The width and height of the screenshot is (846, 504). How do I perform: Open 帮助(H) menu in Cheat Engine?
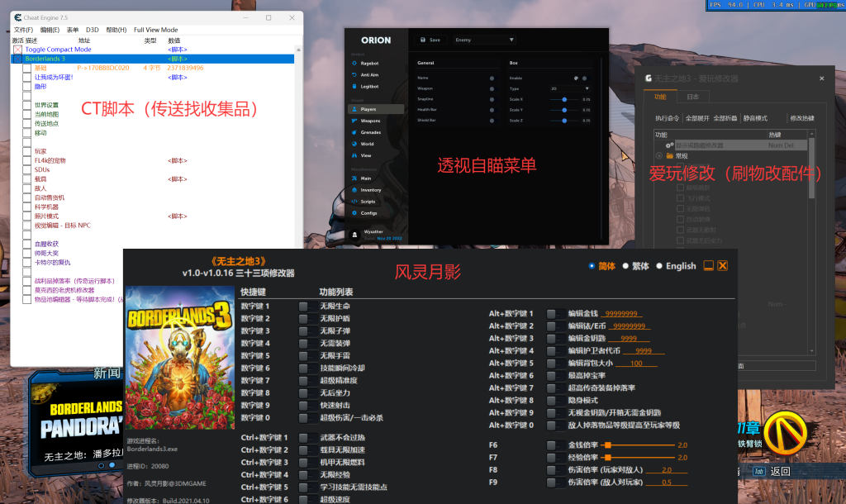coord(116,30)
